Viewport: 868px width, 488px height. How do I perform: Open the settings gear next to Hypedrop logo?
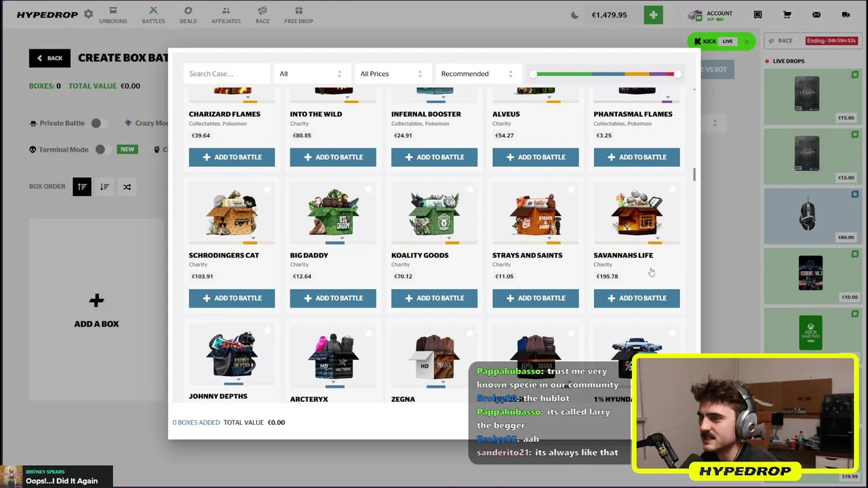(x=88, y=14)
